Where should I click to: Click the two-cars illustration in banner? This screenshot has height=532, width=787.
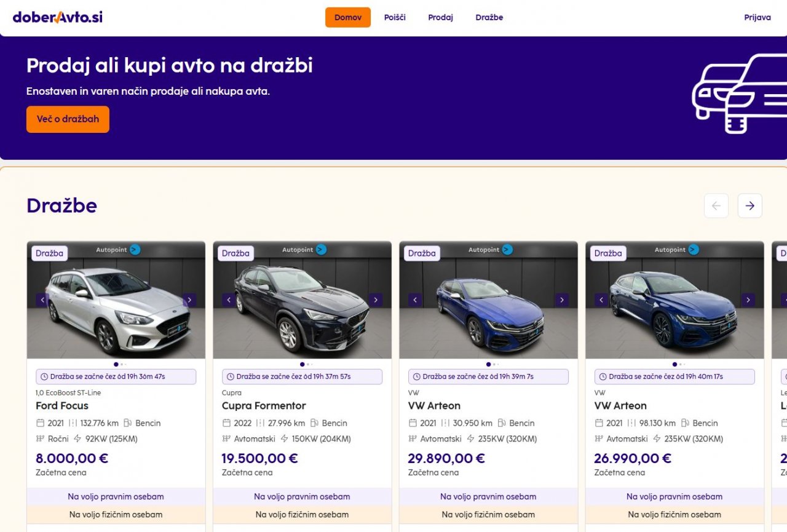coord(739,93)
